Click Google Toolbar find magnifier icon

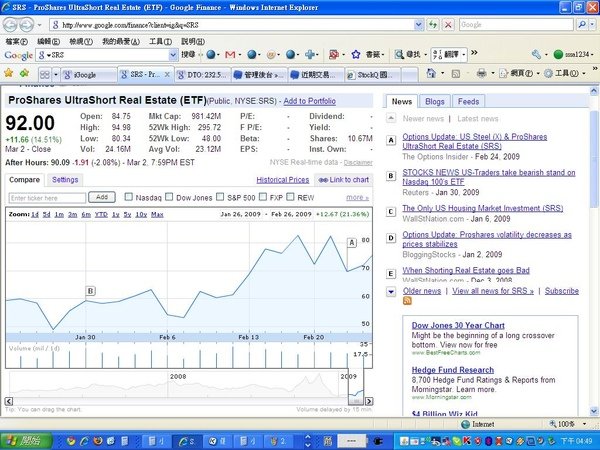pos(399,55)
